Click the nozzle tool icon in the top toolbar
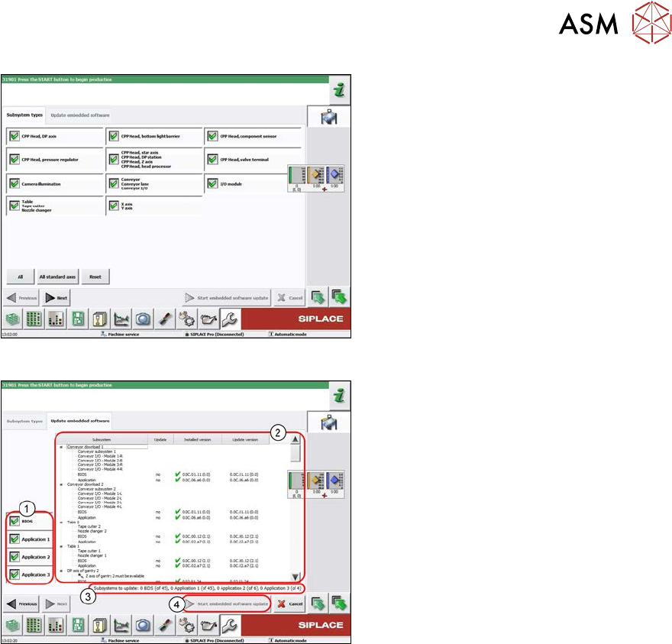The height and width of the screenshot is (644, 672). point(165,319)
